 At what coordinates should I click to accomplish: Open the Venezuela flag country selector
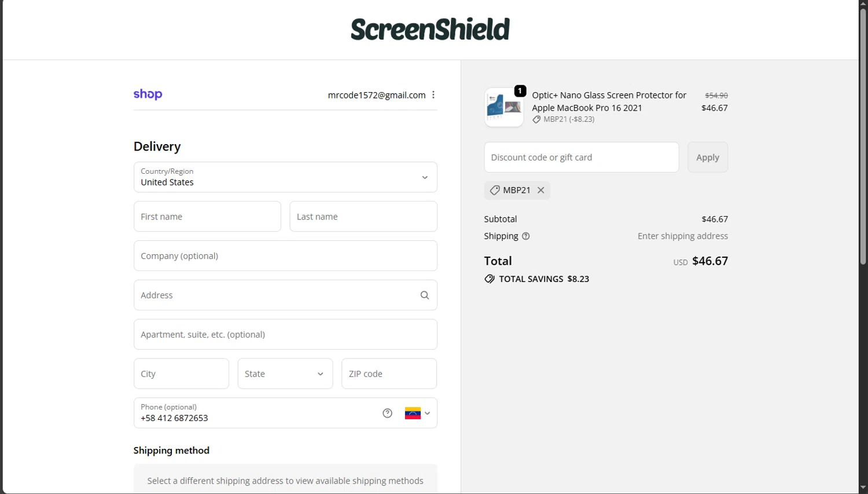(x=417, y=413)
